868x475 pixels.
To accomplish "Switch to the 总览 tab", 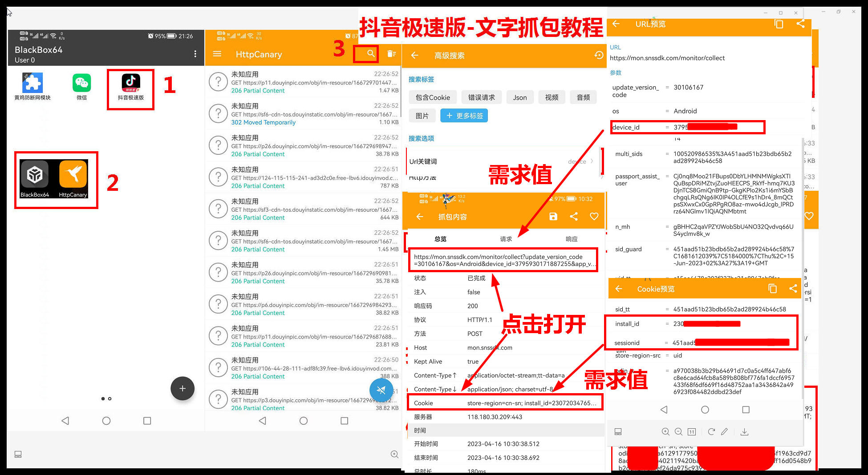I will 441,239.
